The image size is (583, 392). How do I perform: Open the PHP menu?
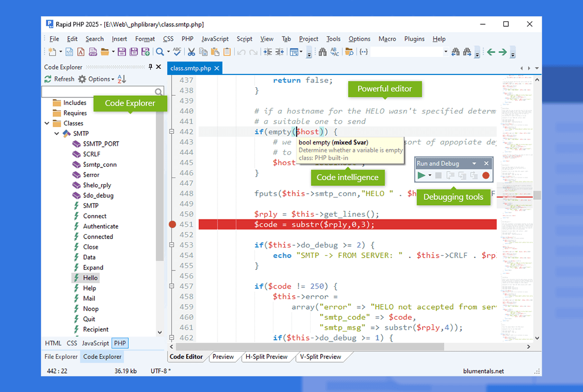(187, 39)
